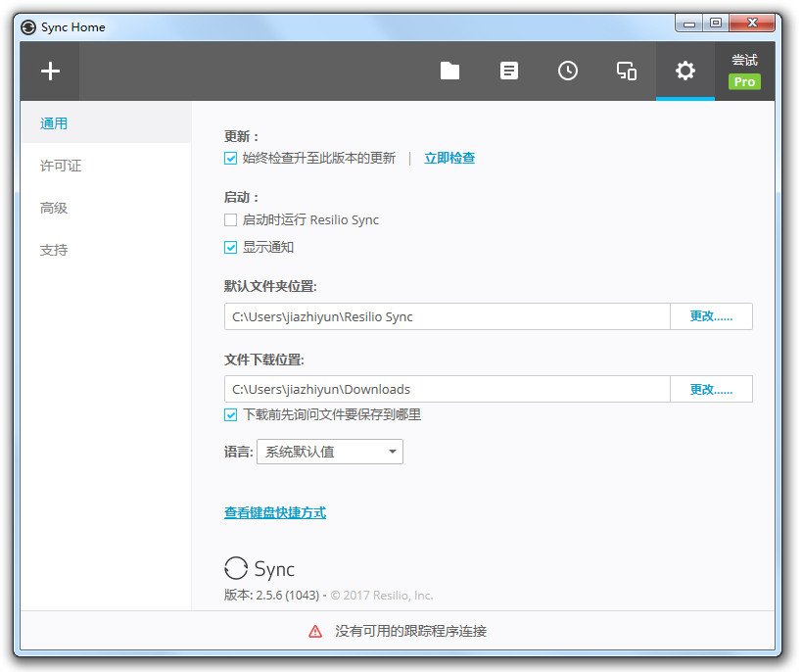The width and height of the screenshot is (802, 672).
Task: Click the default folder location path field
Action: pyautogui.click(x=441, y=316)
